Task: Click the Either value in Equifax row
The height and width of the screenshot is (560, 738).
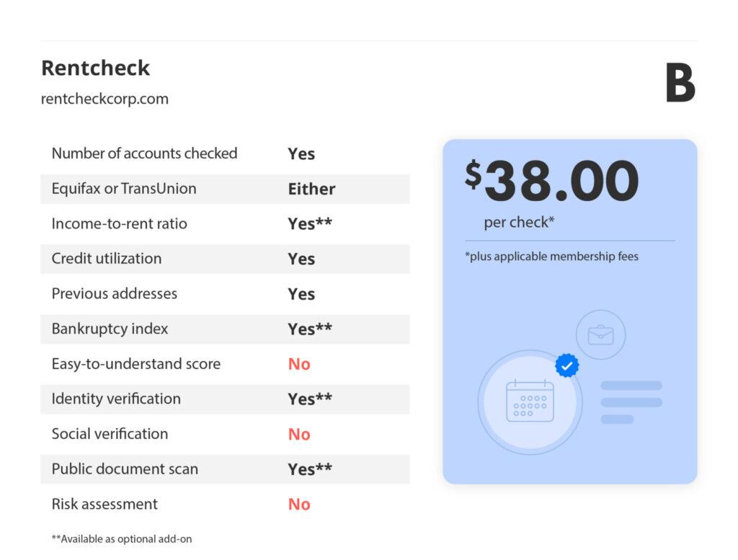Action: tap(311, 189)
